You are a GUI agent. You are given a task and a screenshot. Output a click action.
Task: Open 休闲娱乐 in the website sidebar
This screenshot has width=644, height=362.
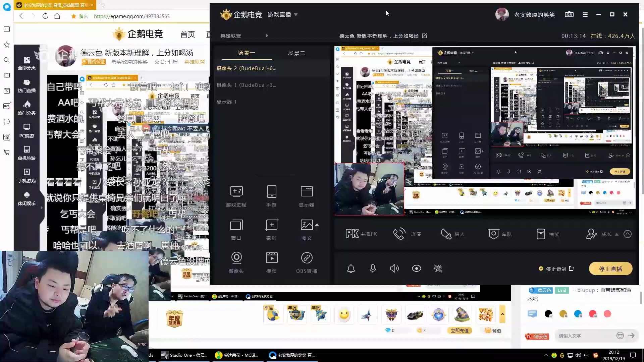click(x=26, y=199)
